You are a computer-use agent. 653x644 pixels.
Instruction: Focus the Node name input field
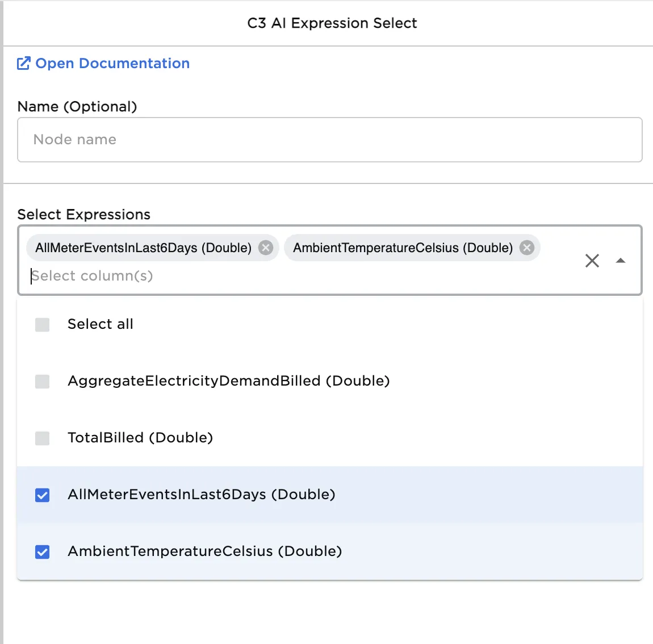(329, 140)
